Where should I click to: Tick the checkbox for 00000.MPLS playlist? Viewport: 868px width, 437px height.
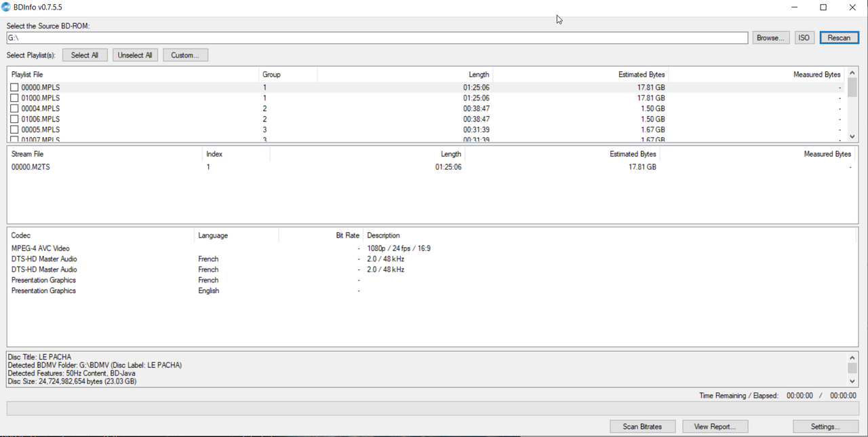[14, 88]
